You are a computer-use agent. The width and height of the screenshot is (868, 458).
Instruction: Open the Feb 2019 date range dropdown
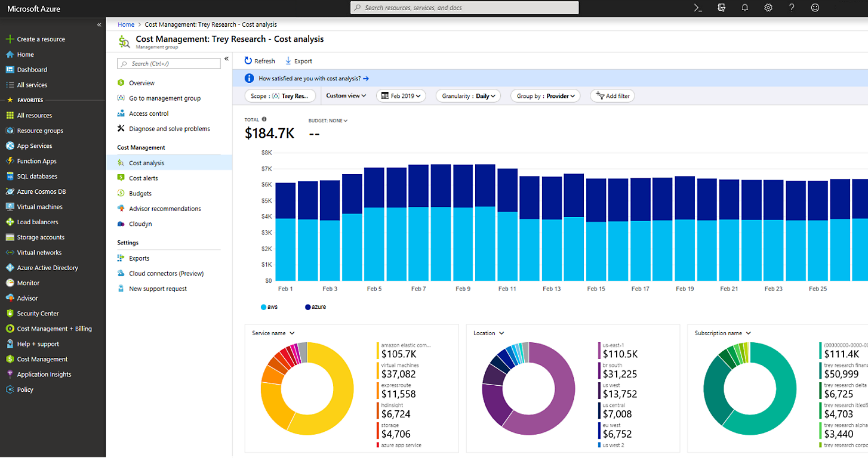[x=401, y=96]
